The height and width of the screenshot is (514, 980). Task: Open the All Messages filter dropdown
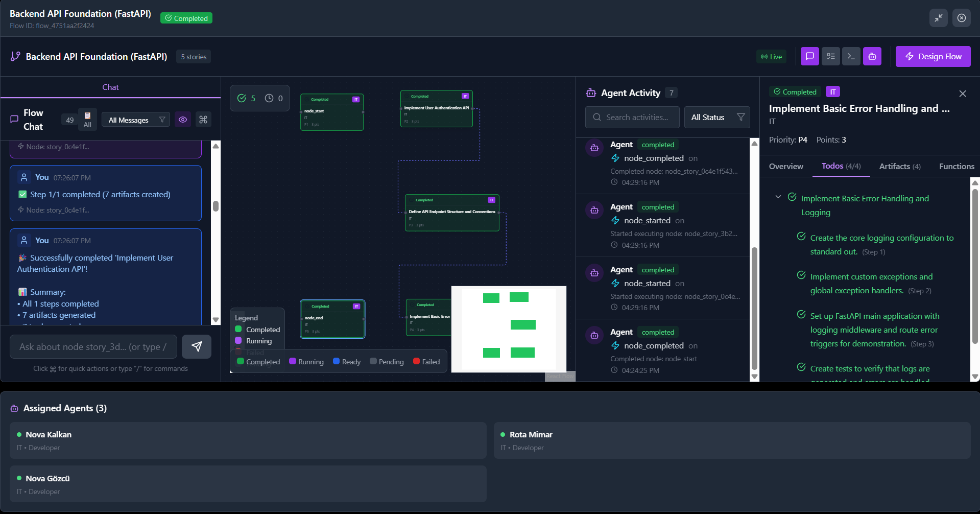point(136,120)
